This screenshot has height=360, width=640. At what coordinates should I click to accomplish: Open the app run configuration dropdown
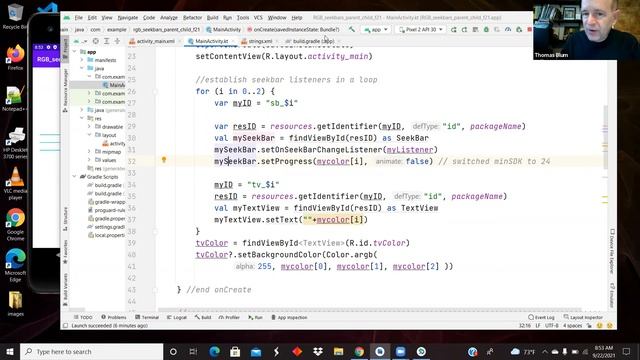point(376,29)
